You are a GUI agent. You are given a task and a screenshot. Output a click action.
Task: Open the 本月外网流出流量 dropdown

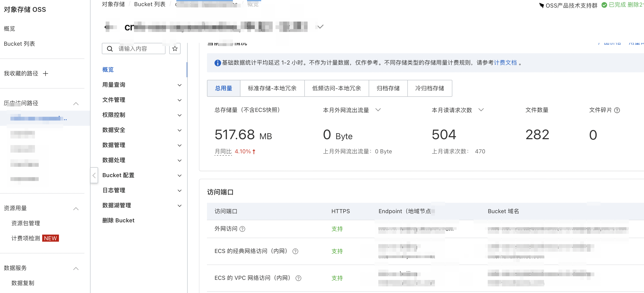coord(378,110)
